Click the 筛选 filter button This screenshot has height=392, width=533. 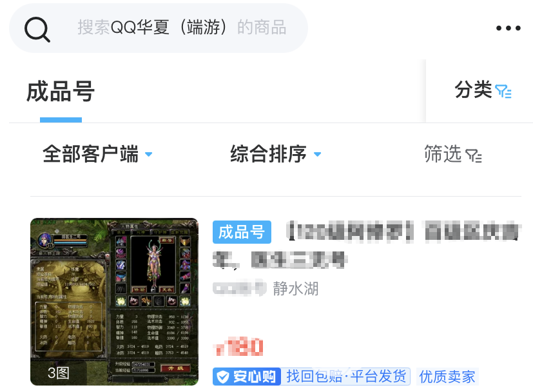(453, 154)
